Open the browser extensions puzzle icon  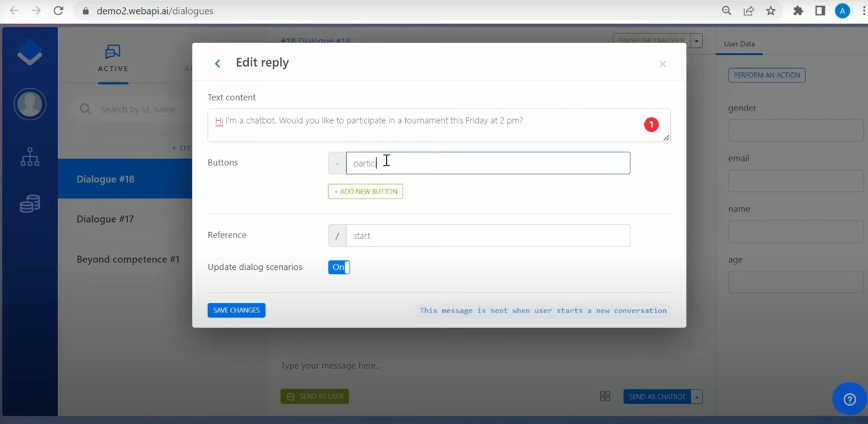798,11
